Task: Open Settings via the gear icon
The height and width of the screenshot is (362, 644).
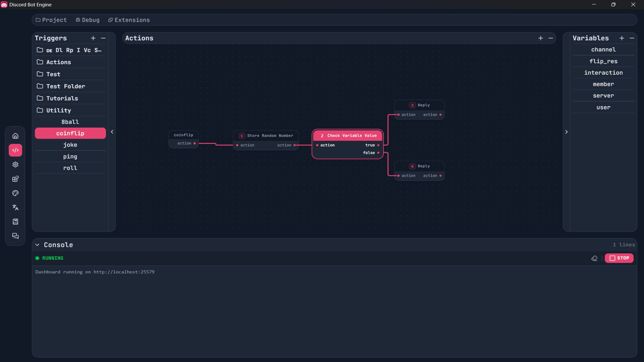Action: (x=15, y=165)
